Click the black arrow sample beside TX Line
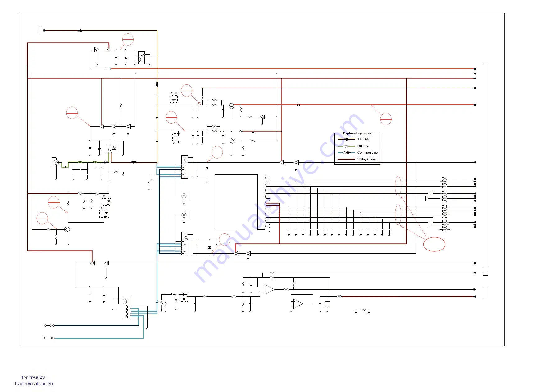The height and width of the screenshot is (392, 555). click(x=347, y=139)
